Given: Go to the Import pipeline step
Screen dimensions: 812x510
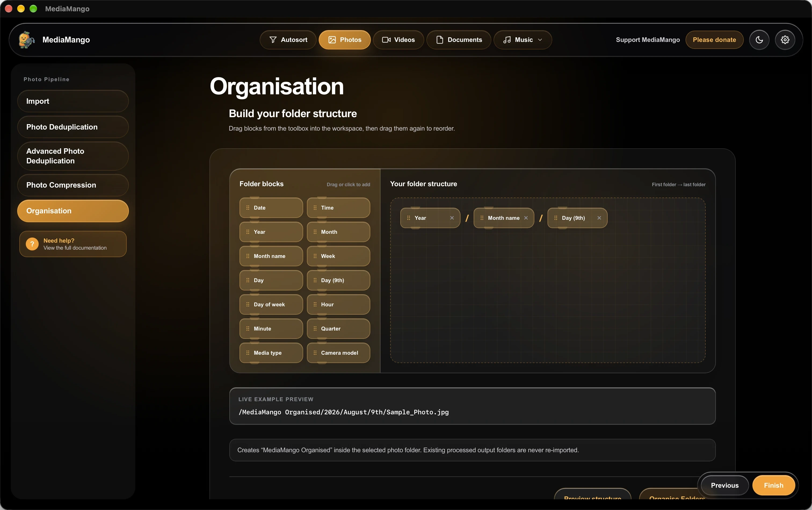Looking at the screenshot, I should click(x=73, y=101).
